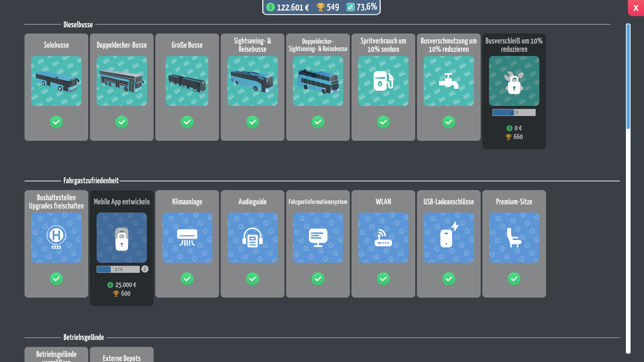Open info icon beside Mobile App progress
644x362 pixels.
(x=145, y=269)
